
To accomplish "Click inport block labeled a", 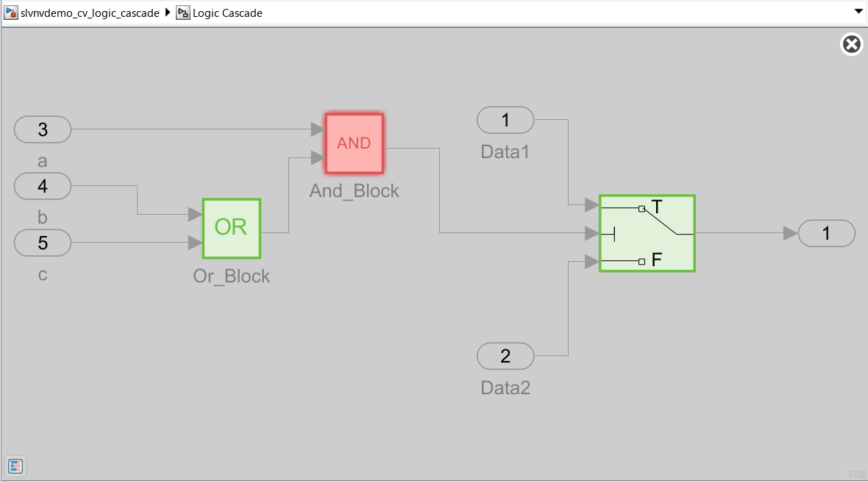I will tap(42, 129).
